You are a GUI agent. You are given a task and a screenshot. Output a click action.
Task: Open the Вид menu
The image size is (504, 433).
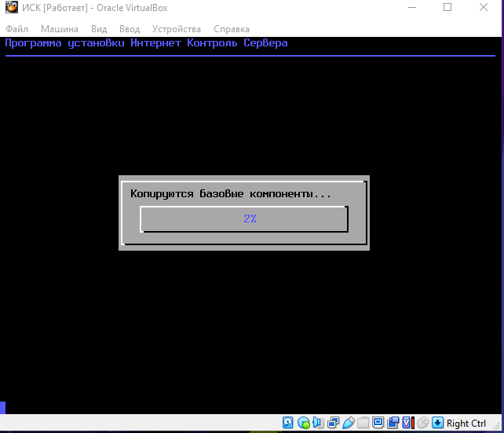99,29
